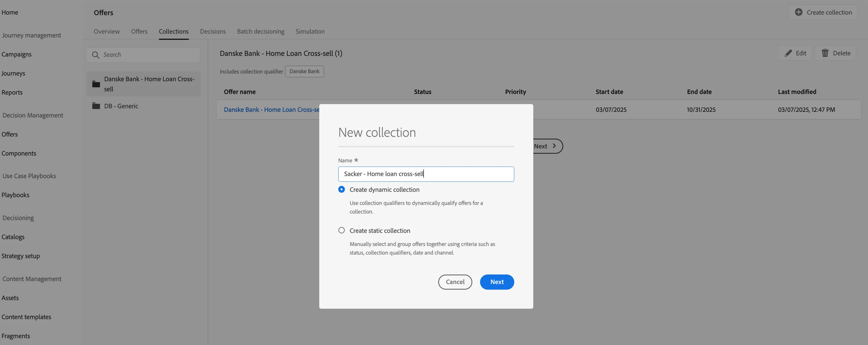Select Create dynamic collection radio button
Screen dimensions: 868x345
pyautogui.click(x=341, y=189)
